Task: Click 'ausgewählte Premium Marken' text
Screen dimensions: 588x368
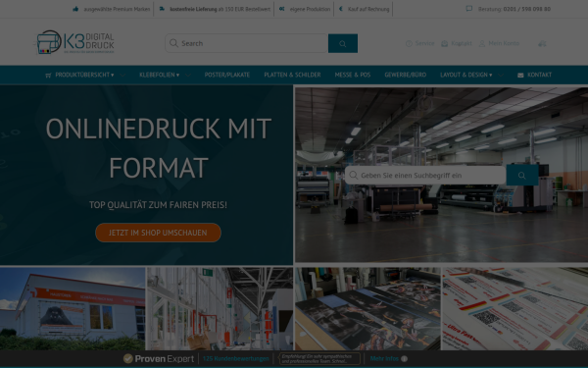Action: (117, 9)
